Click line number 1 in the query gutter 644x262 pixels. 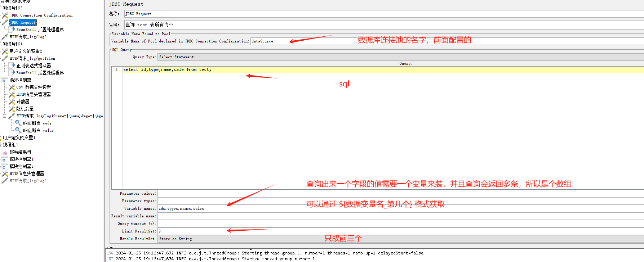point(117,69)
